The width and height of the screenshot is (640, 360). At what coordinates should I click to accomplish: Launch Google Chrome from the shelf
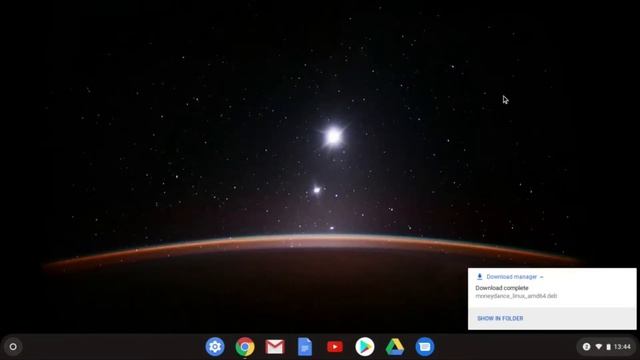point(245,347)
